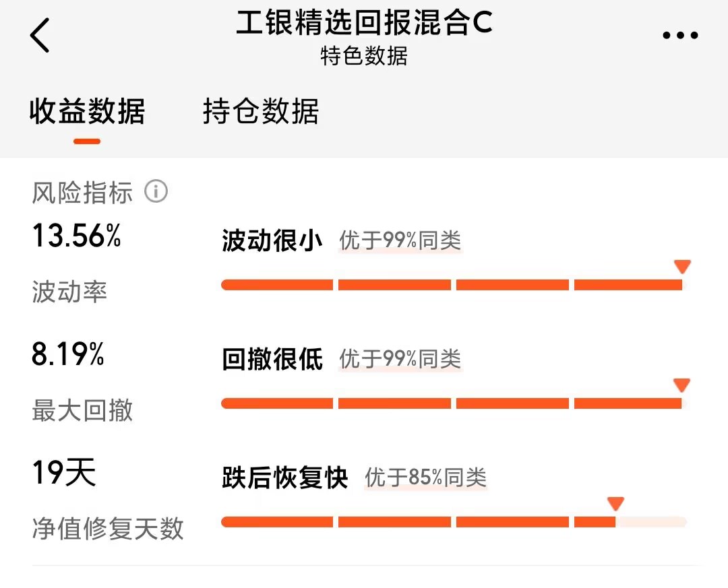The image size is (728, 588).
Task: Click the 净值修复天数 progress bar
Action: click(x=454, y=522)
